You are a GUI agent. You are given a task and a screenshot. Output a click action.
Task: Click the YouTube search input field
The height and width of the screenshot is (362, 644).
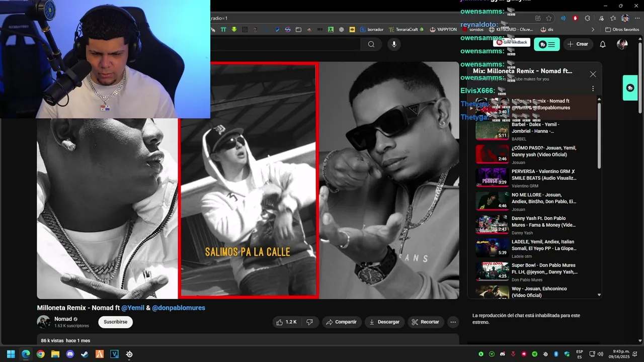pos(285,44)
